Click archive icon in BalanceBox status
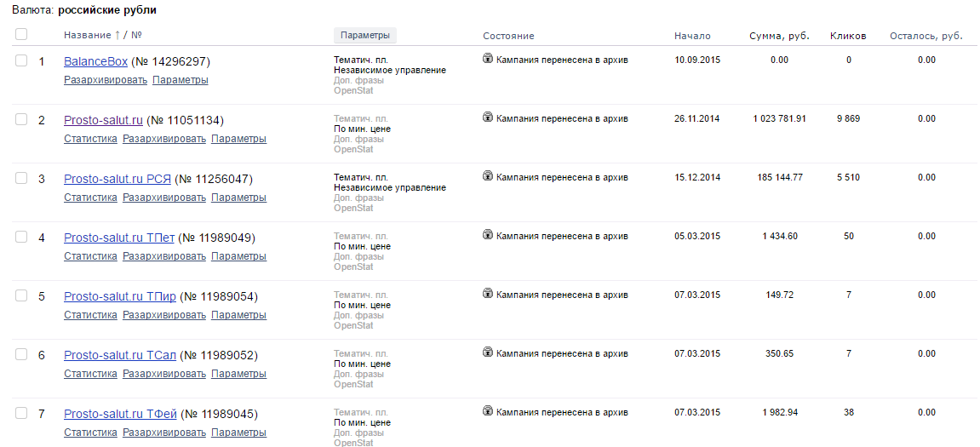 tap(488, 59)
